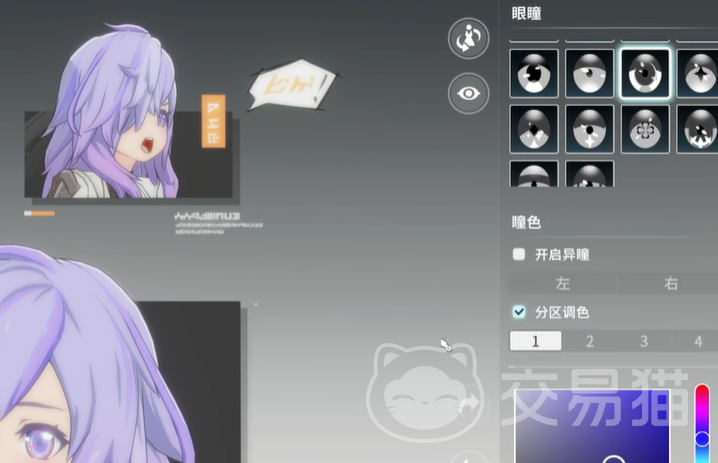The image size is (718, 463).
Task: Enable the 开启异瞳 checkbox
Action: [x=519, y=254]
